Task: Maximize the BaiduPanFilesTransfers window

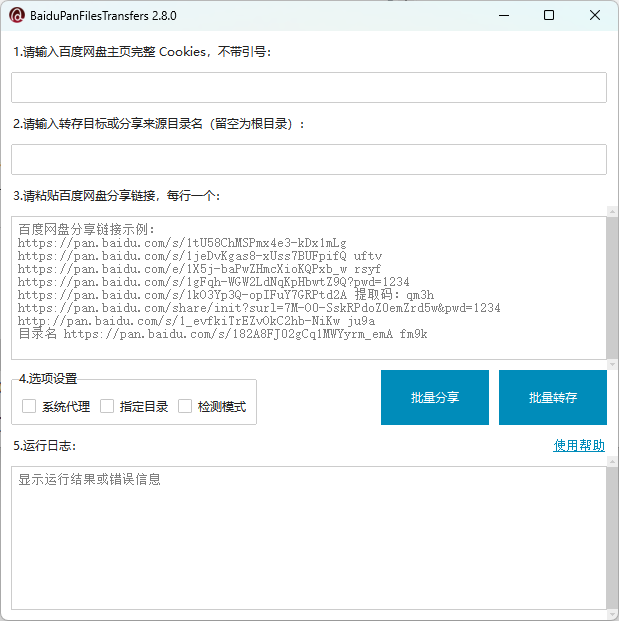Action: coord(549,15)
